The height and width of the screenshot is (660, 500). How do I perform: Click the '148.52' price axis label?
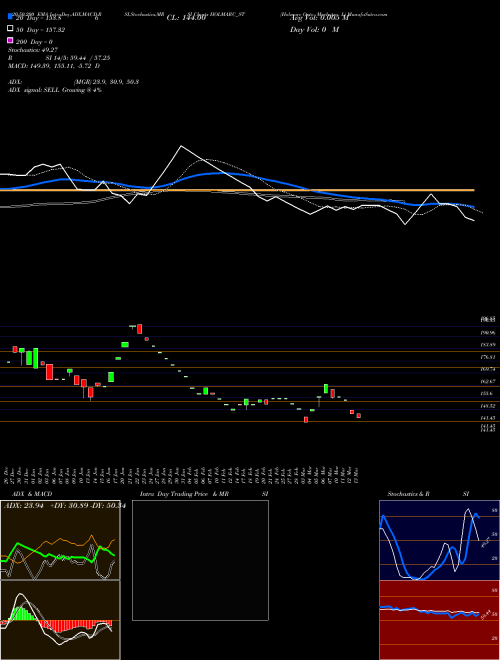tap(489, 406)
